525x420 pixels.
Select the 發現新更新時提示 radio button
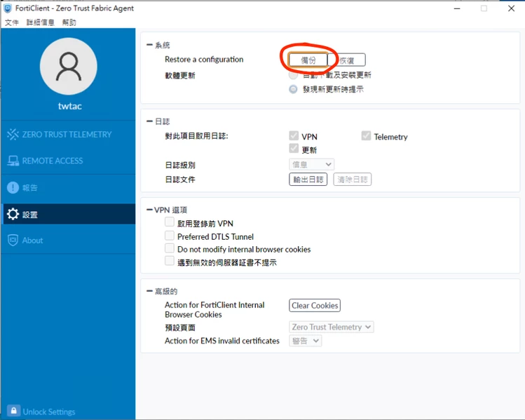pos(293,89)
